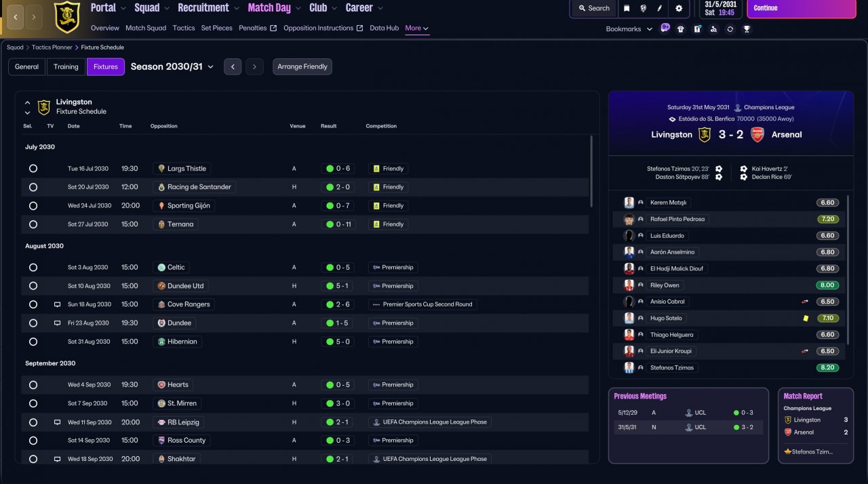Screen dimensions: 868x484
Task: Expand the Bookmarks dropdown
Action: (629, 29)
